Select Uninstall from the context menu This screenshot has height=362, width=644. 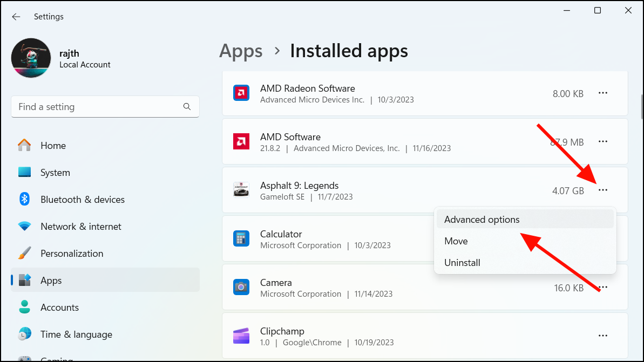(462, 262)
